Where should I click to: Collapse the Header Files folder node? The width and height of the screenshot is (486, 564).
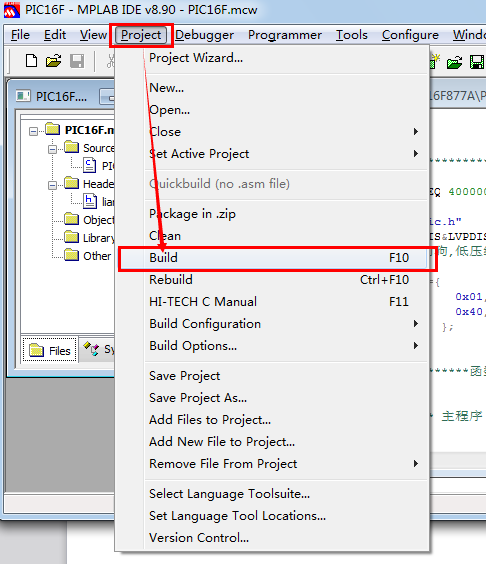(x=53, y=185)
